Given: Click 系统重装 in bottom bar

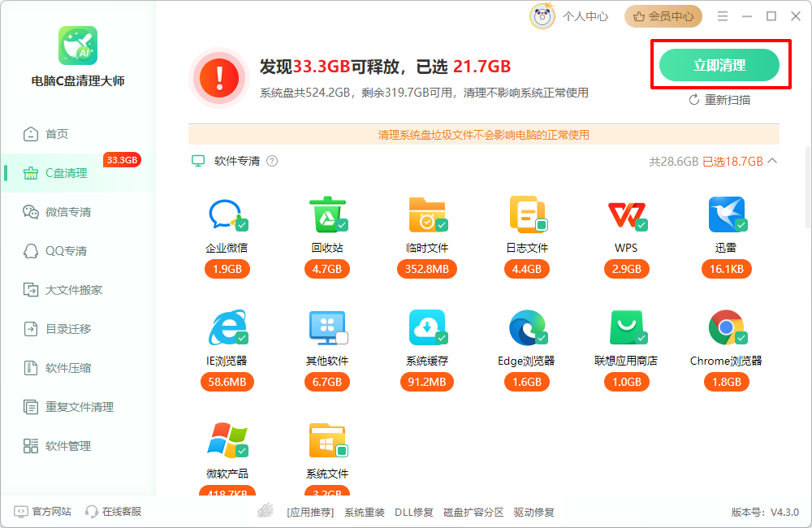Looking at the screenshot, I should pos(365,512).
